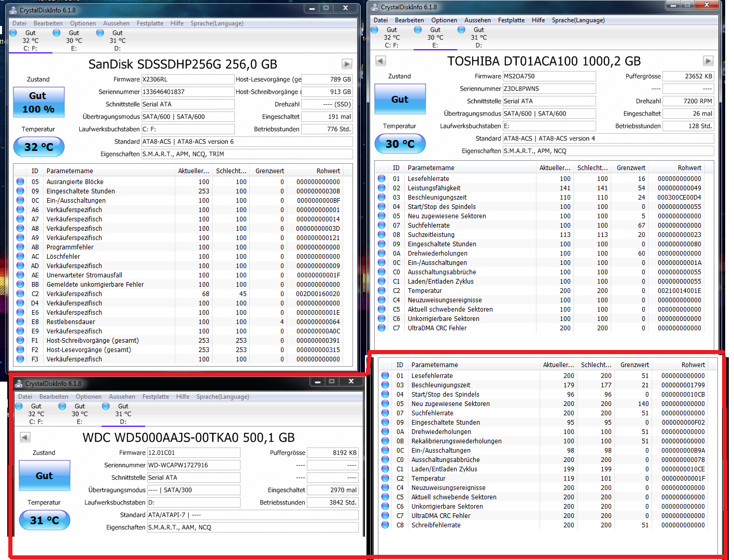734x560 pixels.
Task: Click ID column header in WDC attribute list
Action: tap(400, 365)
